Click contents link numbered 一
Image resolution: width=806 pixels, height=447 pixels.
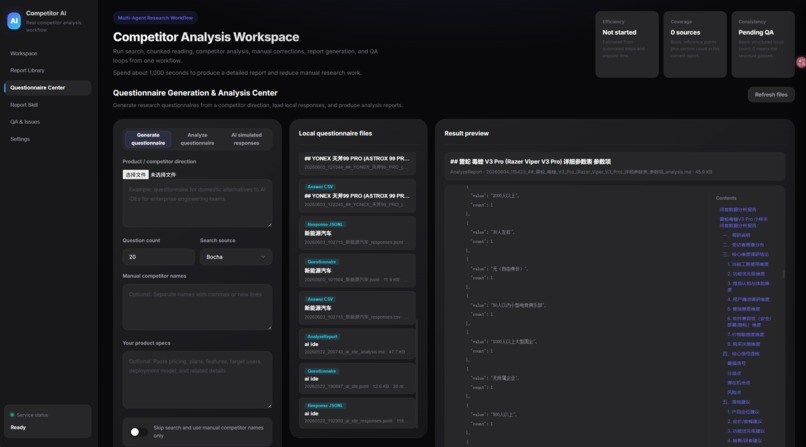[x=736, y=235]
